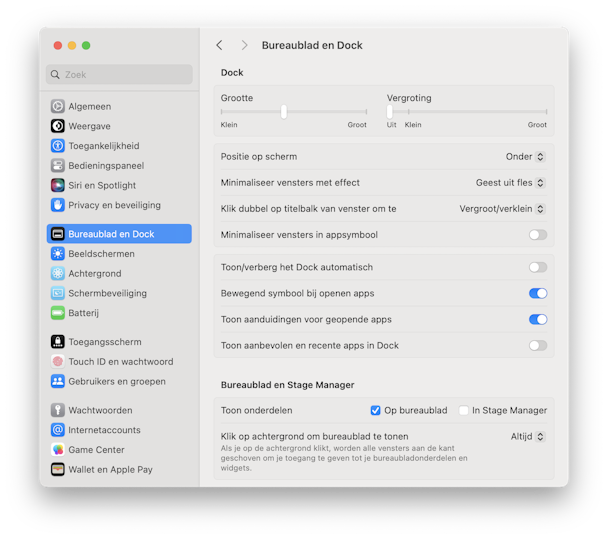Viewport: 608px width, 539px height.
Task: Open Toegankelijkheid accessibility icon
Action: click(58, 146)
